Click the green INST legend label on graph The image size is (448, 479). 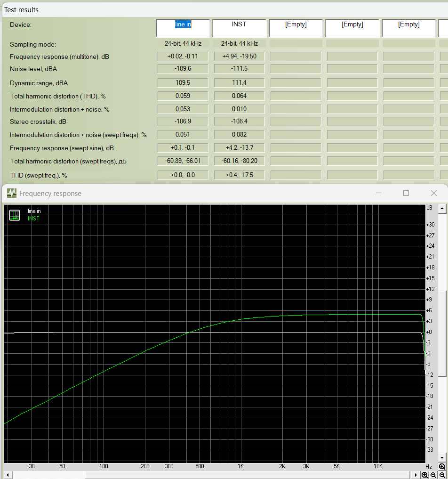33,219
